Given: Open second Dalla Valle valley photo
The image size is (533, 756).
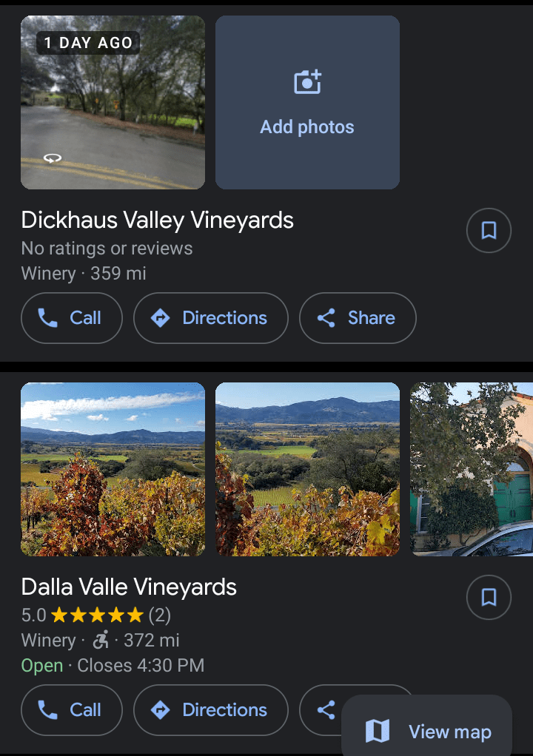Looking at the screenshot, I should 307,469.
